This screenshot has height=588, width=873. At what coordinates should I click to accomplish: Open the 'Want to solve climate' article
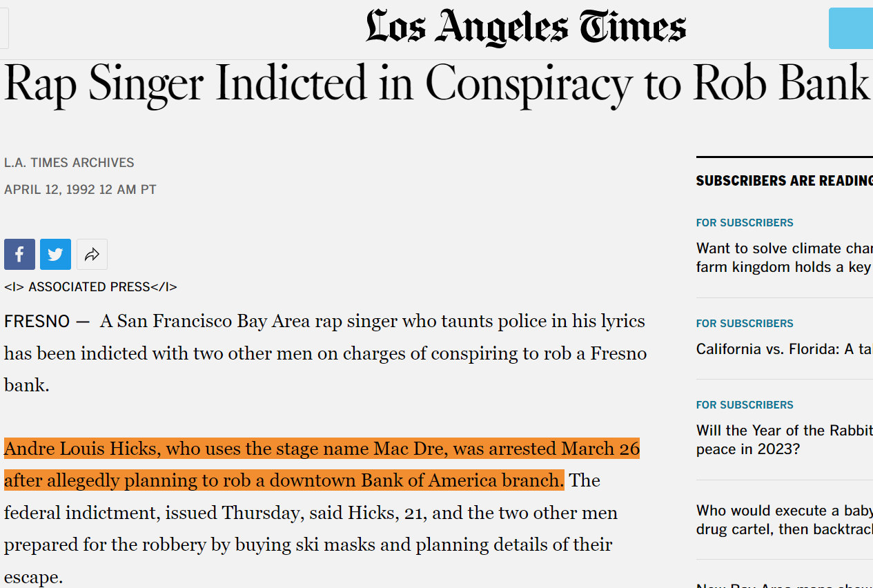pos(783,257)
